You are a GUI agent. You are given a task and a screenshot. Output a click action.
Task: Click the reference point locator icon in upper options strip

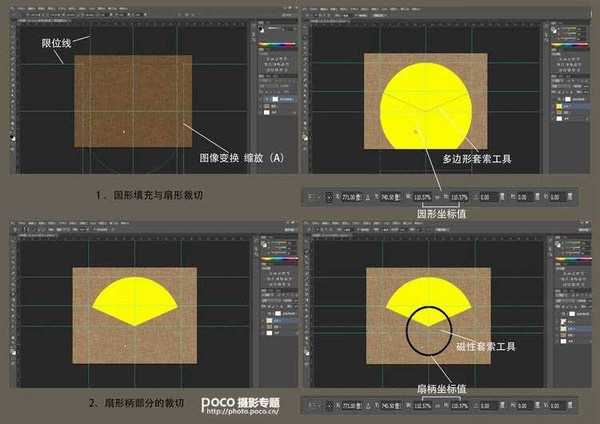pos(330,197)
